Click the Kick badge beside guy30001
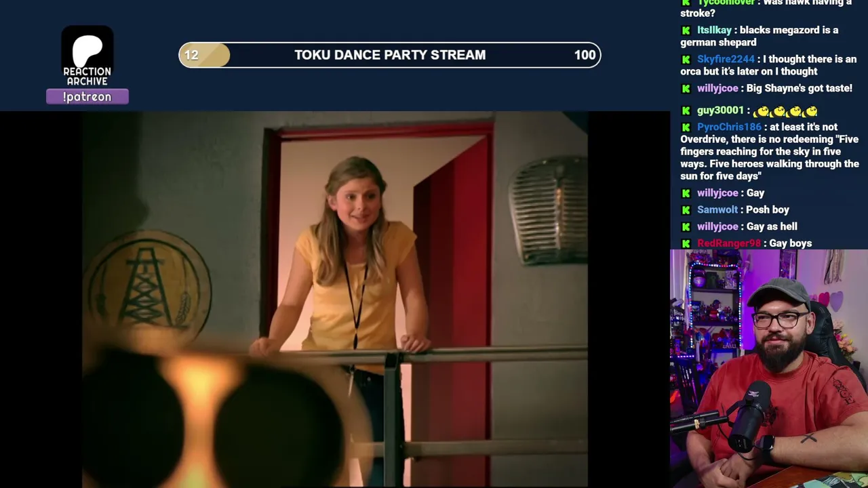Screen dimensions: 868x488 [x=686, y=110]
